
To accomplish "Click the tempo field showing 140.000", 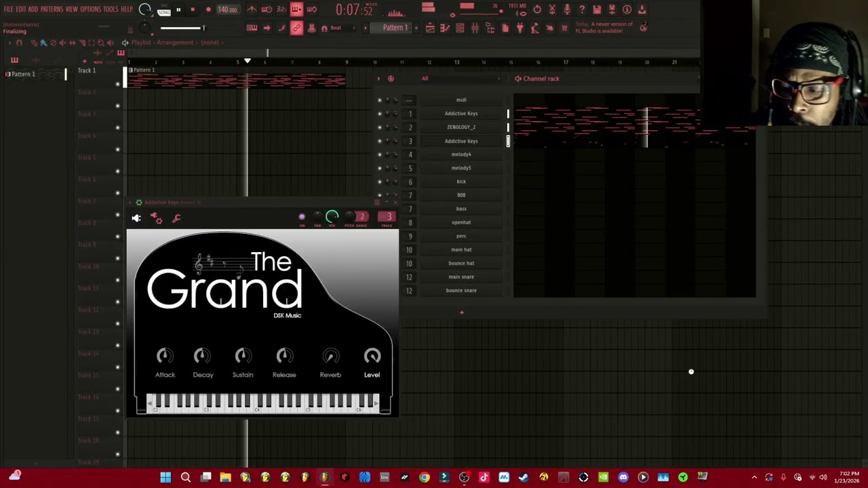I will click(x=227, y=9).
